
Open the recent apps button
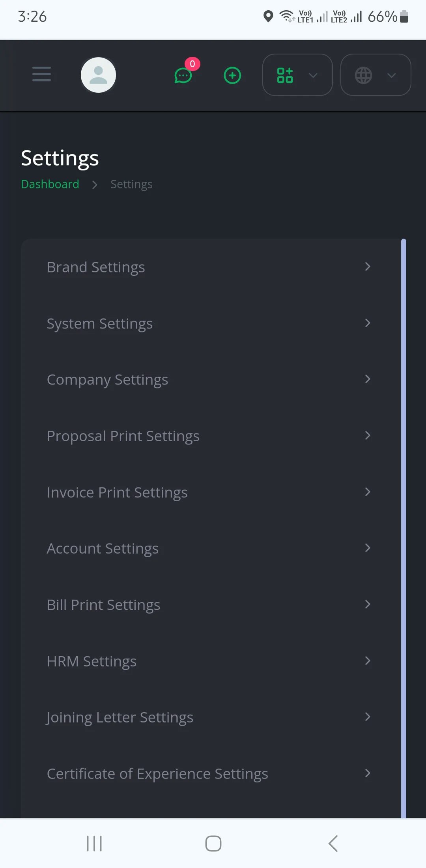tap(94, 844)
